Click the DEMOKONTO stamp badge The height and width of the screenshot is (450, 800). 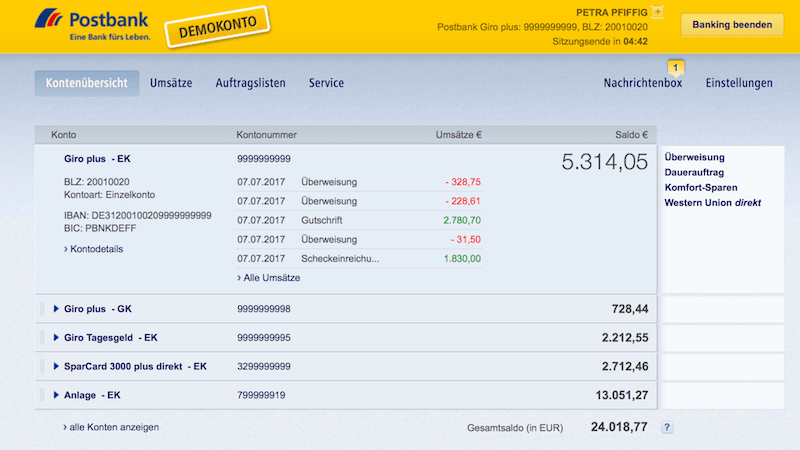tap(218, 27)
